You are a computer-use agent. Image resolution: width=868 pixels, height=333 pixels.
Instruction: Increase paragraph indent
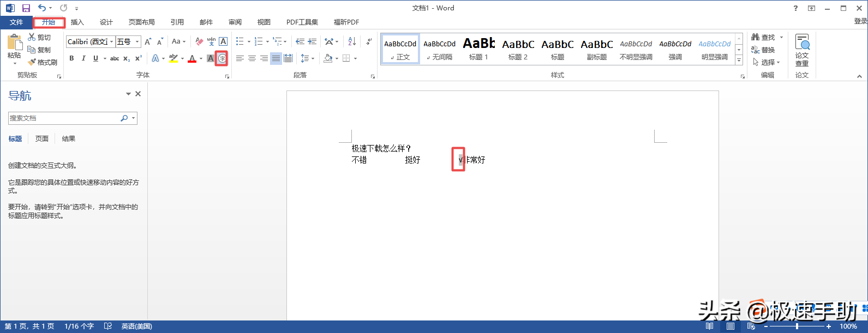coord(312,41)
